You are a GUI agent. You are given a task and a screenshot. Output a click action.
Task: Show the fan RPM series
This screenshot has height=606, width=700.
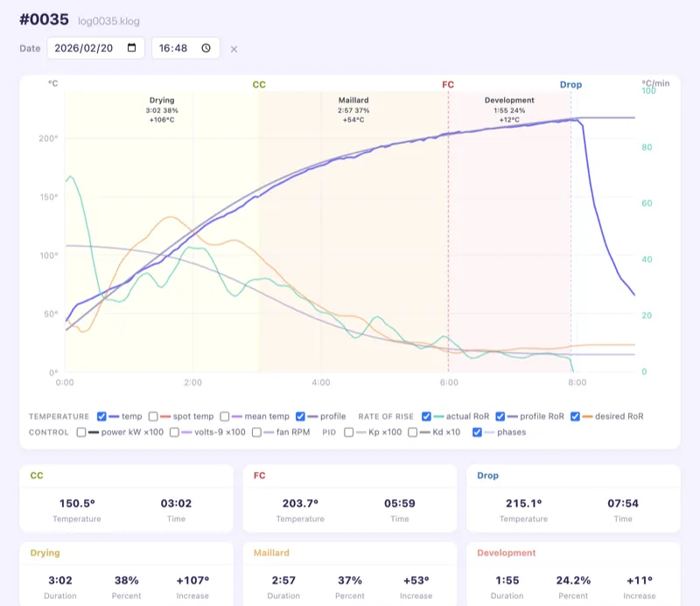256,433
